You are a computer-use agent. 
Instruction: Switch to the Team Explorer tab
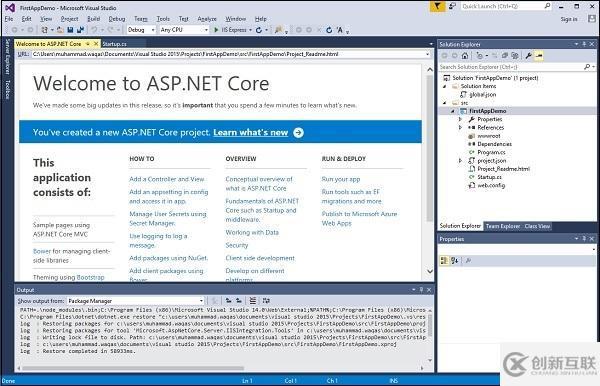point(503,226)
